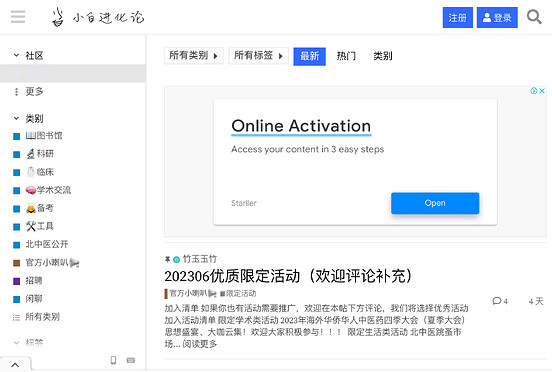552x372 pixels.
Task: Open 所有类别 in the sidebar
Action: point(36,317)
